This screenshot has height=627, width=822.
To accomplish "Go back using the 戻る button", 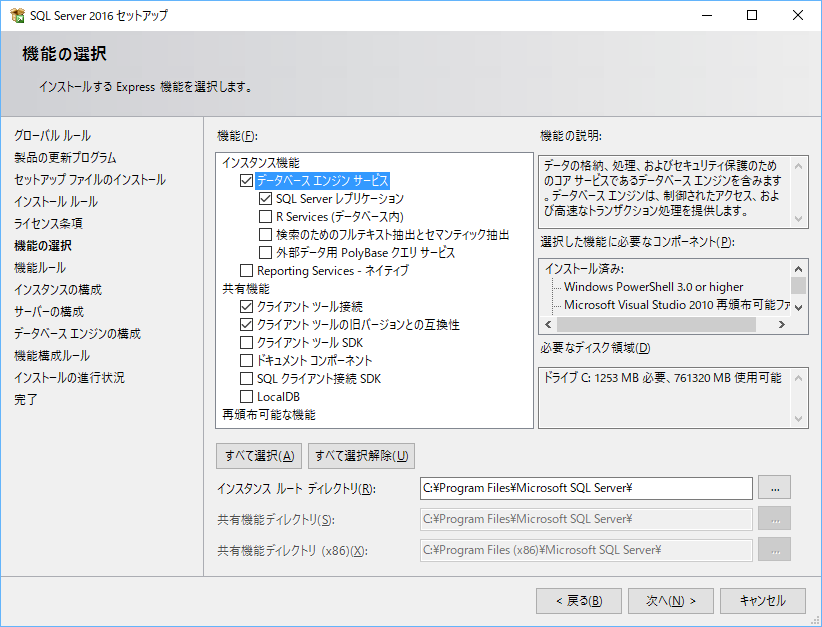I will 578,601.
